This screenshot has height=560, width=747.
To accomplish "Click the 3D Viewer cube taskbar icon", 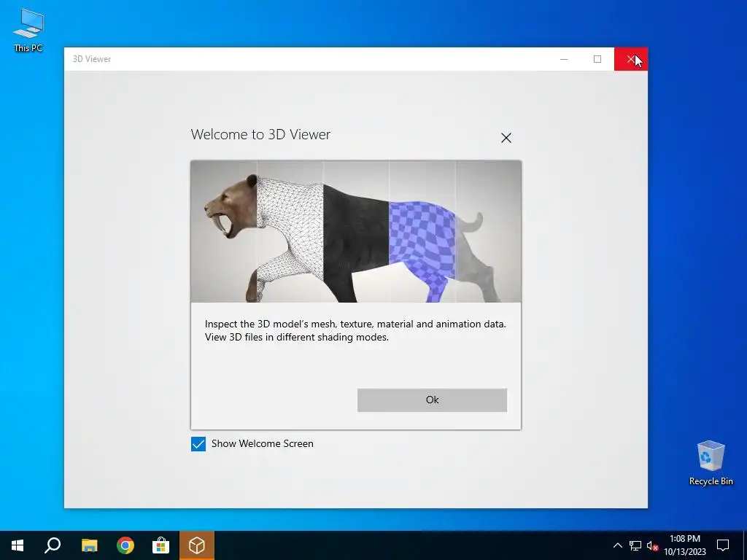I will pos(197,545).
